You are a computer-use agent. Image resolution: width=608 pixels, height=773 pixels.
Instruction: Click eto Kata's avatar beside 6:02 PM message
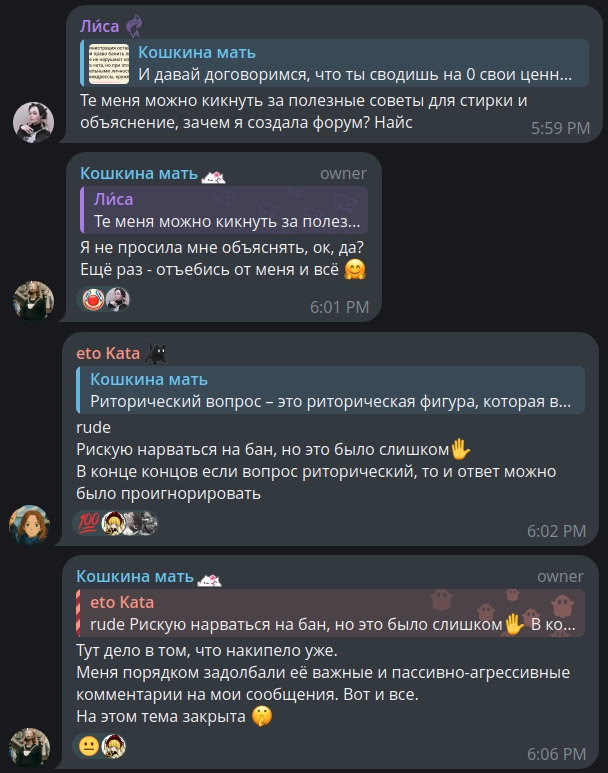pos(30,525)
